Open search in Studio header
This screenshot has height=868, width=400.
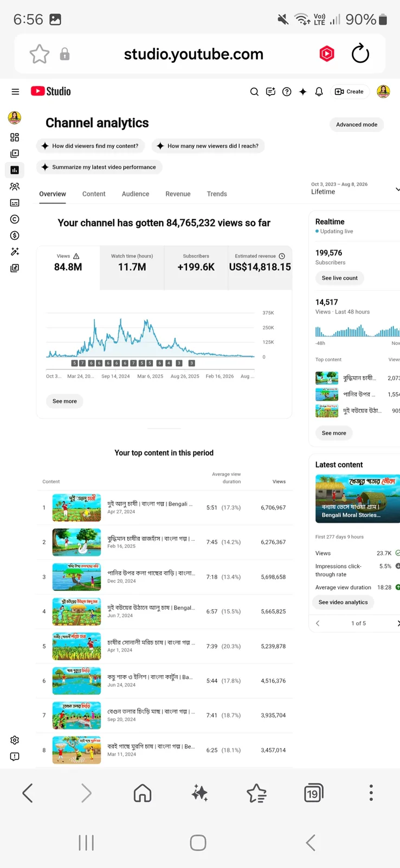tap(254, 92)
